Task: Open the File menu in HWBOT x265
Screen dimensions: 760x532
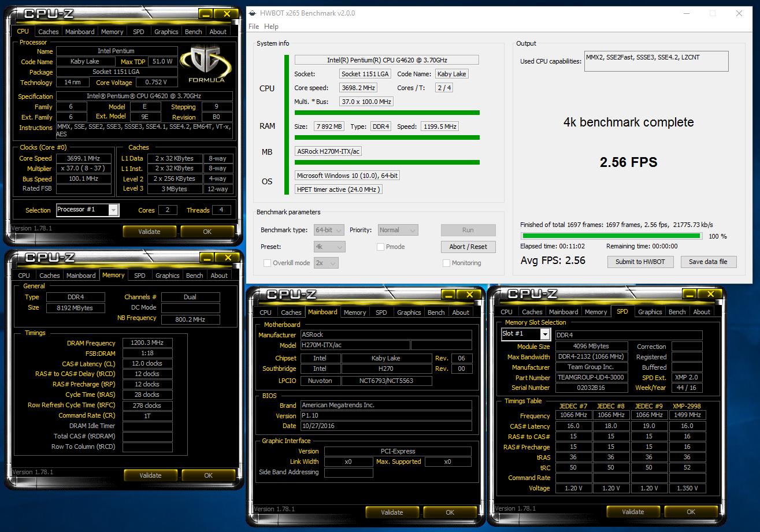Action: [254, 27]
